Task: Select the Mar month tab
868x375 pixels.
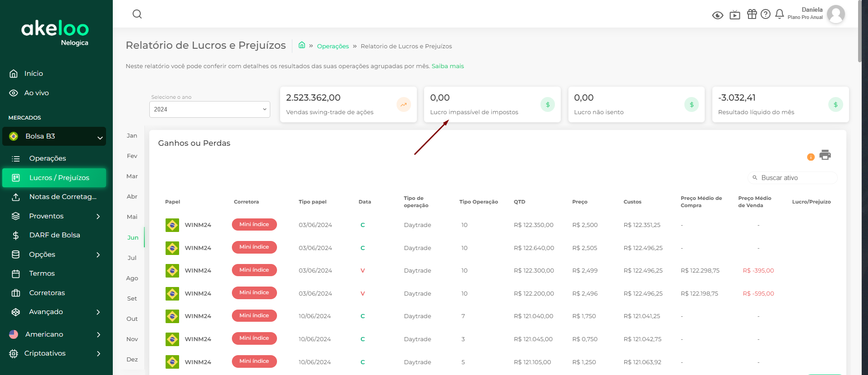Action: click(x=132, y=176)
